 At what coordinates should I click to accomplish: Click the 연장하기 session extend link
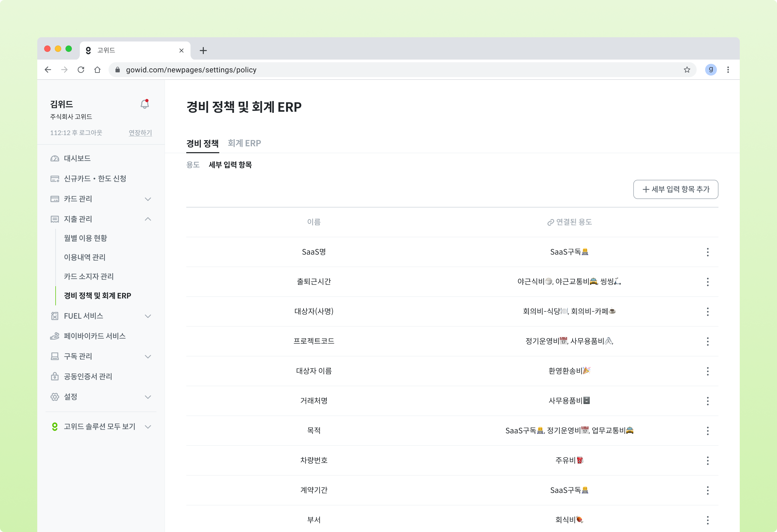[x=140, y=133]
